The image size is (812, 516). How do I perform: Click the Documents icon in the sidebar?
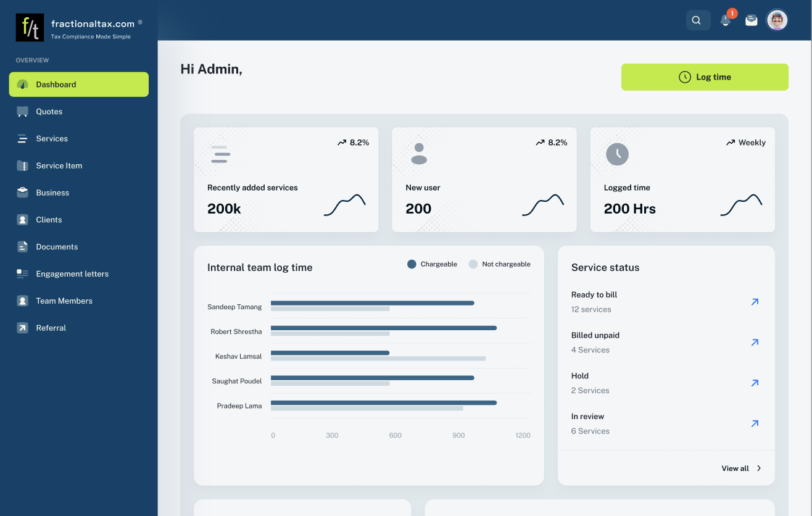click(x=23, y=246)
